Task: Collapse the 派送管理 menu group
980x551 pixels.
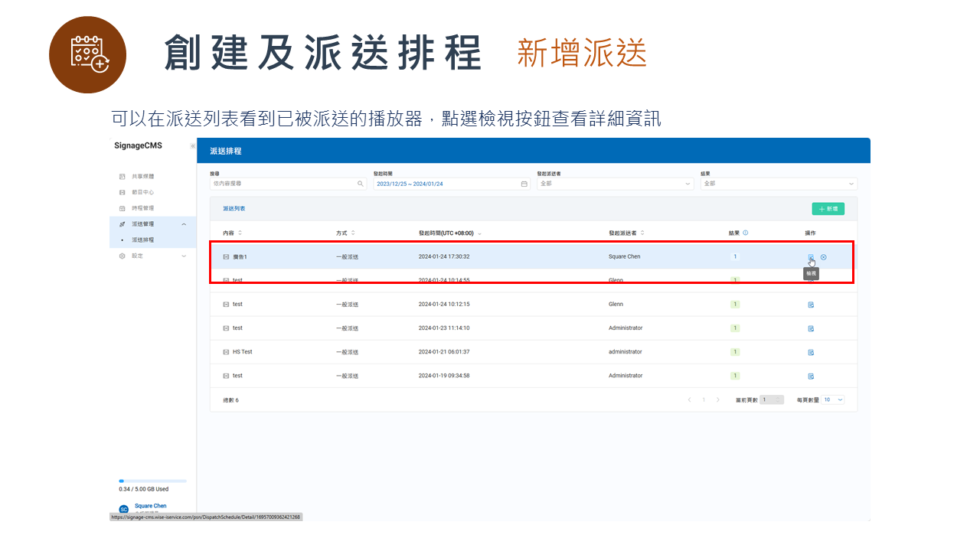Action: tap(185, 223)
